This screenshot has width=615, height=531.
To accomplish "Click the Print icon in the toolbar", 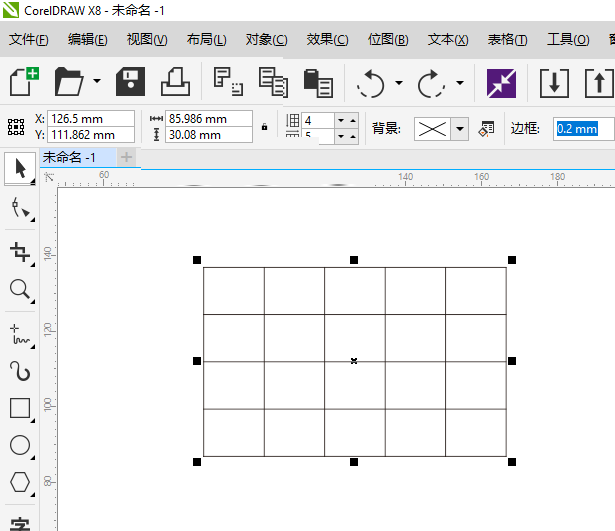I will 175,82.
